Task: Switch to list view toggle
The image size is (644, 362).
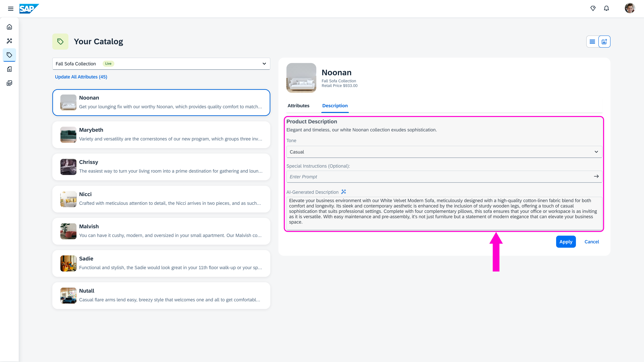Action: coord(592,41)
